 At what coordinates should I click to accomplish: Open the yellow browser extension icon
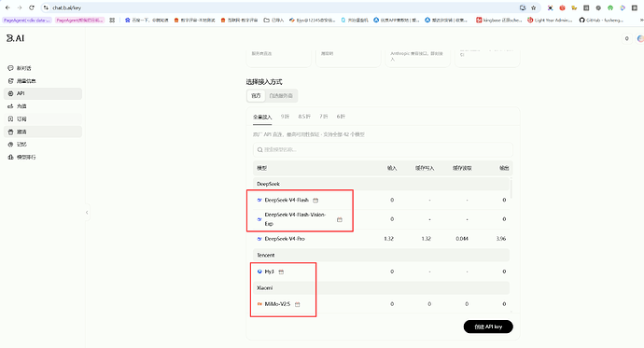574,7
